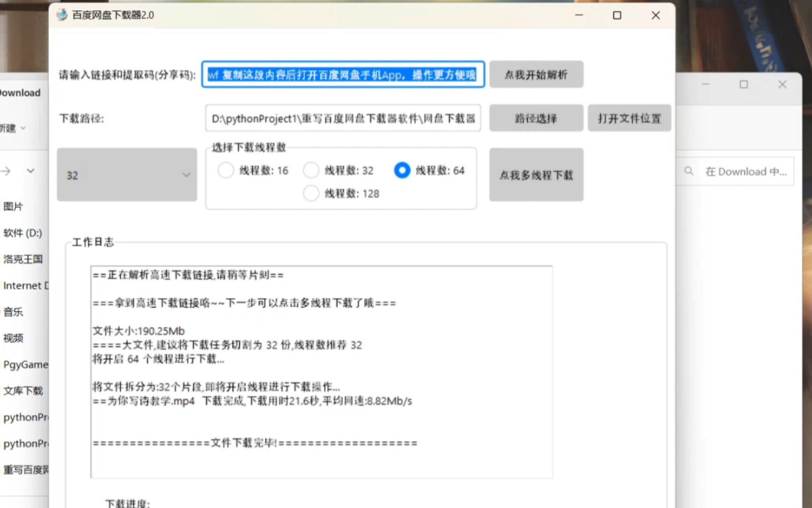The image size is (812, 508).
Task: Click the share link input field
Action: 343,74
